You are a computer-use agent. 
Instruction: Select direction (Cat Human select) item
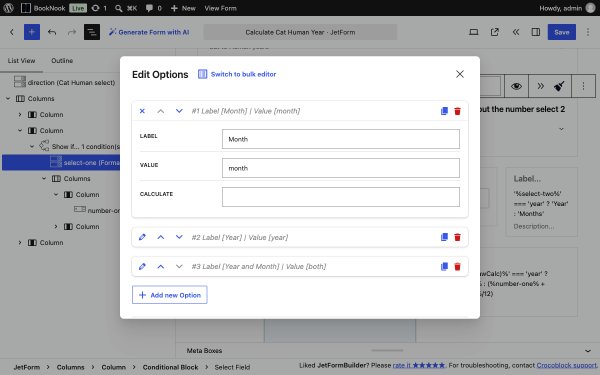click(x=71, y=82)
